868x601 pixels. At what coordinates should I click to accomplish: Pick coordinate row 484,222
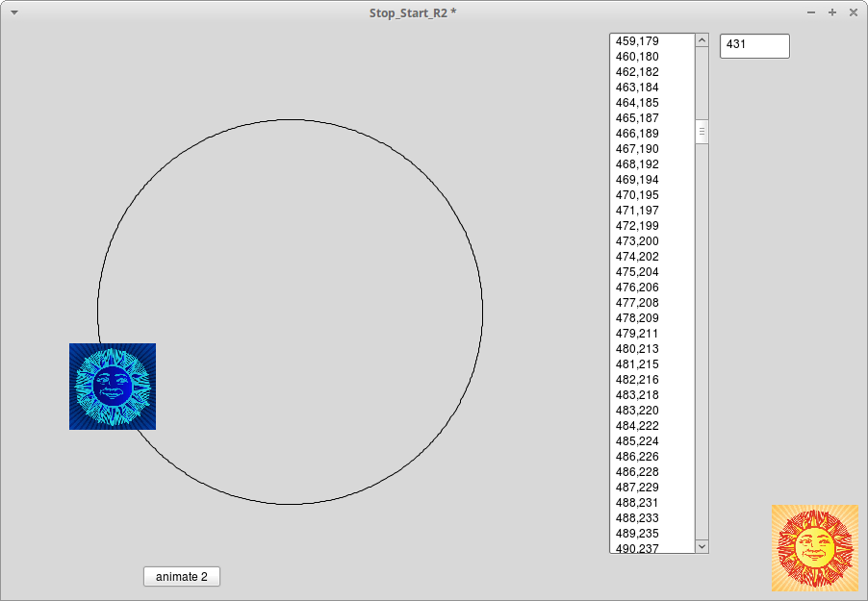pyautogui.click(x=637, y=426)
